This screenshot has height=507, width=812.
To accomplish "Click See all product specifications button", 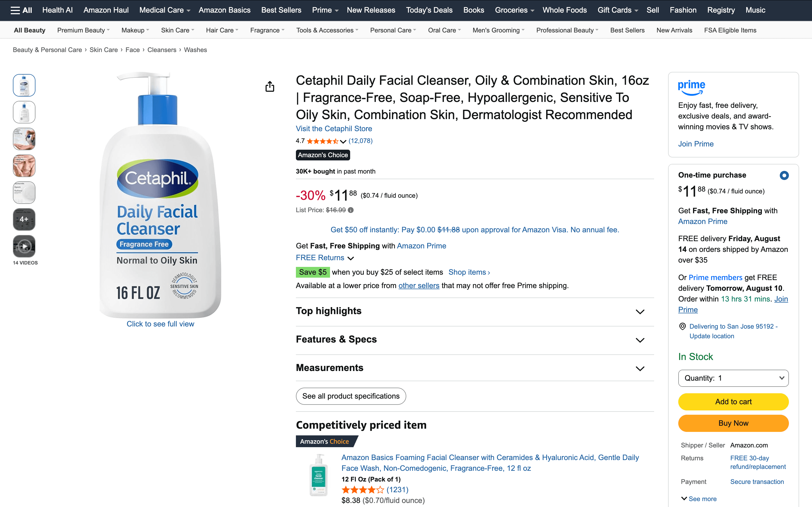I will (351, 396).
